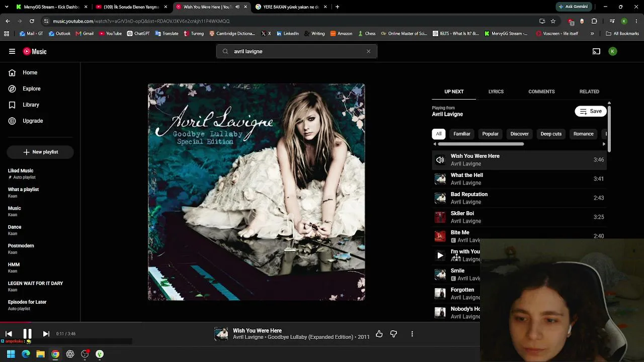Skip to the next track
This screenshot has height=362, width=644.
coord(46,334)
